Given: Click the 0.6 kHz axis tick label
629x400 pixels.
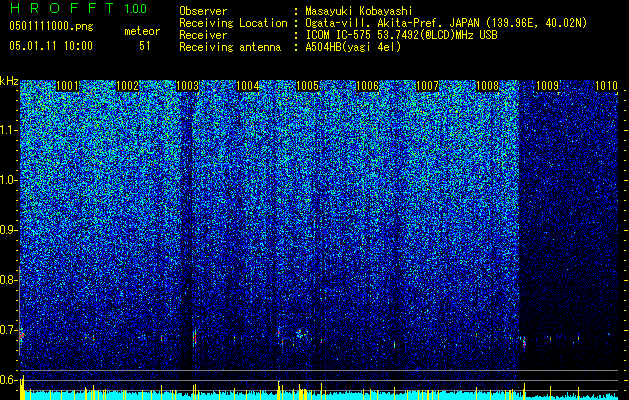Looking at the screenshot, I should coord(7,380).
